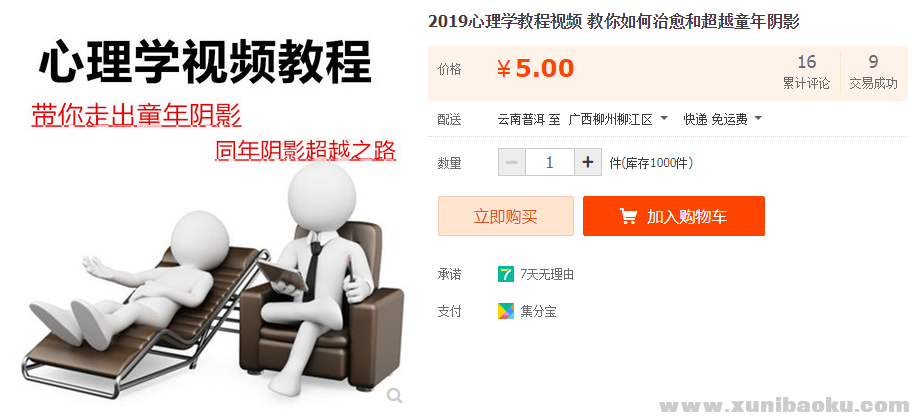The width and height of the screenshot is (912, 418).
Task: Decrease quantity with the minus button
Action: click(x=512, y=162)
